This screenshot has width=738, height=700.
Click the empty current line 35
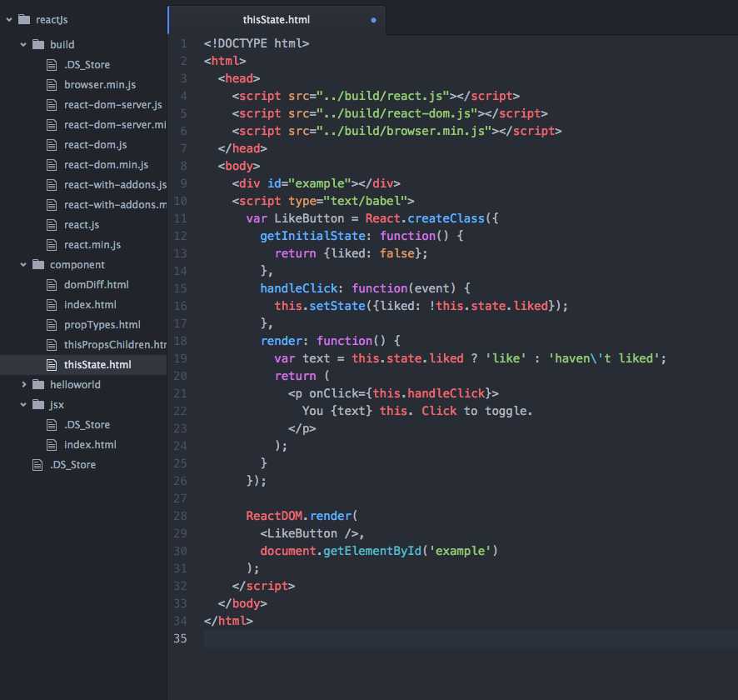471,639
